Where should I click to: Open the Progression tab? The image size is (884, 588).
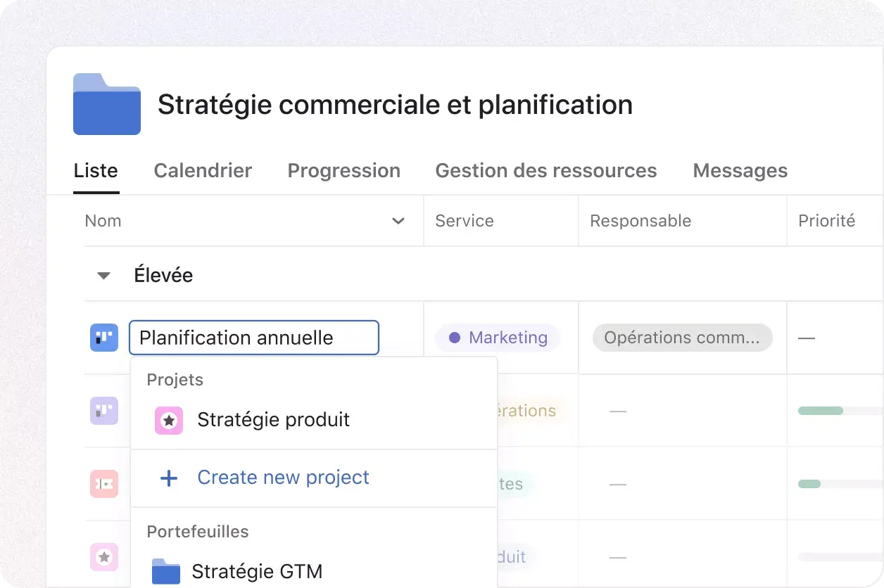(x=344, y=171)
